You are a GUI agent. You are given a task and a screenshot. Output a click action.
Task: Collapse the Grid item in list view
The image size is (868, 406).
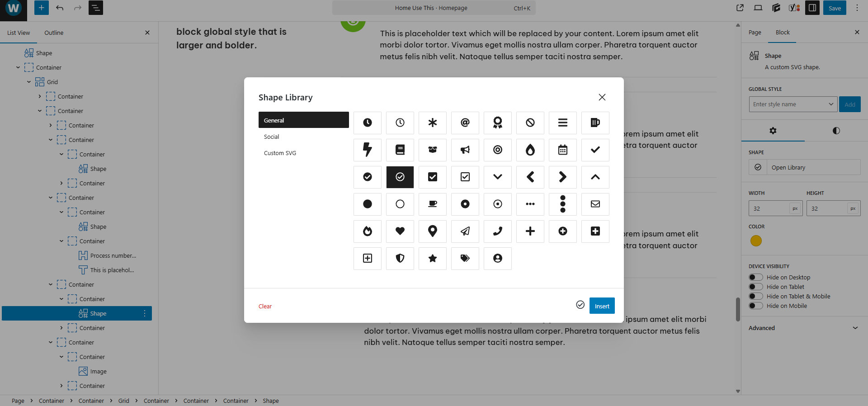29,82
